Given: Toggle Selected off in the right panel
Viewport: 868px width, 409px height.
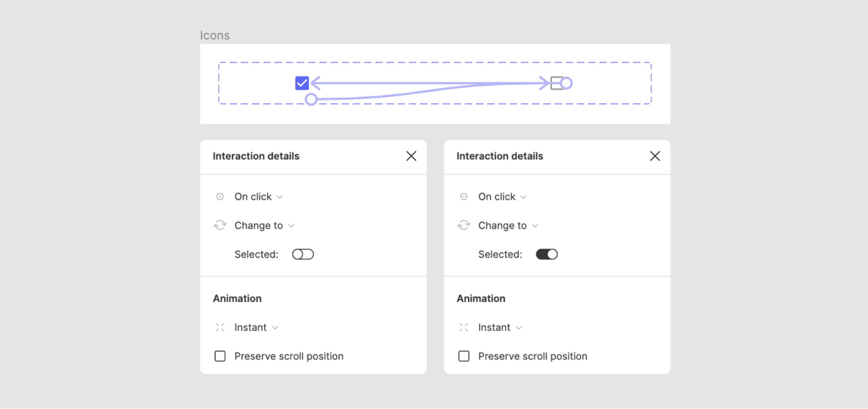Looking at the screenshot, I should click(547, 254).
